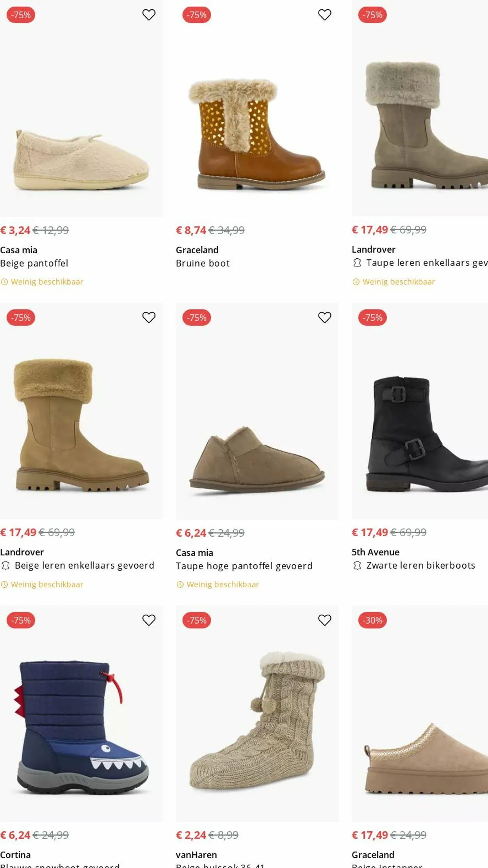Open Taupe hoge pantoffel gevoerd link
488x868 pixels.
coord(244,566)
